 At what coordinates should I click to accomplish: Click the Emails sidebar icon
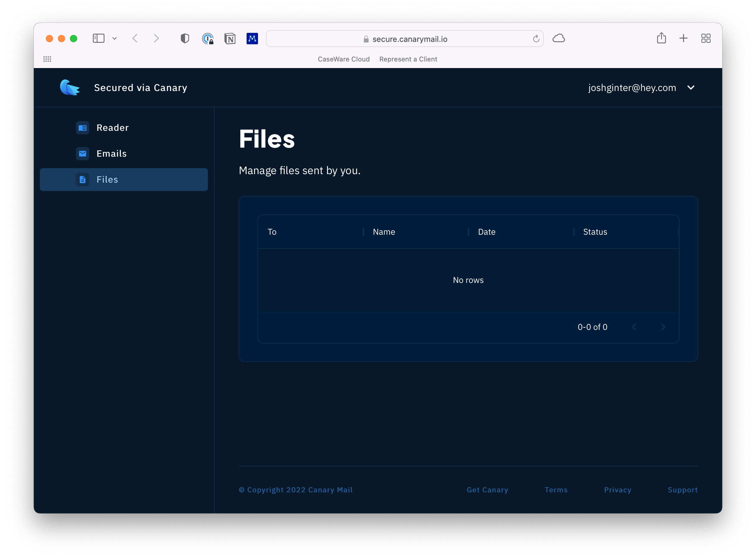[x=82, y=153]
